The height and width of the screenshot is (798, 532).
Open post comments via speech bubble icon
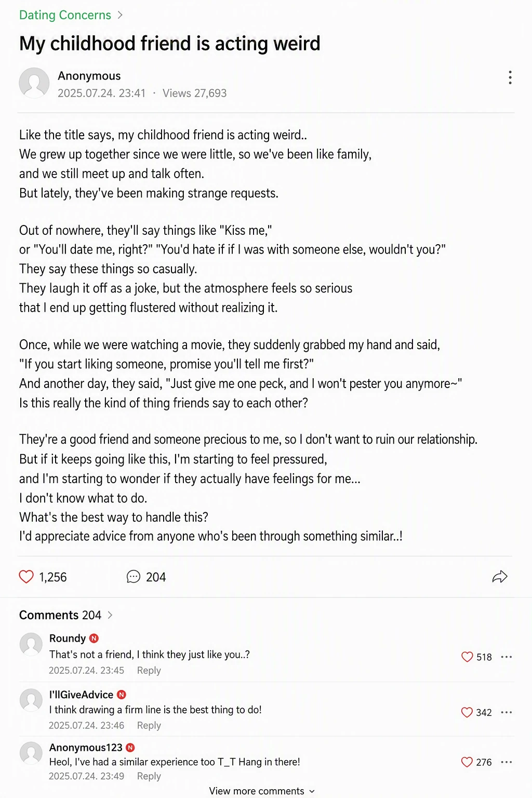(x=134, y=577)
